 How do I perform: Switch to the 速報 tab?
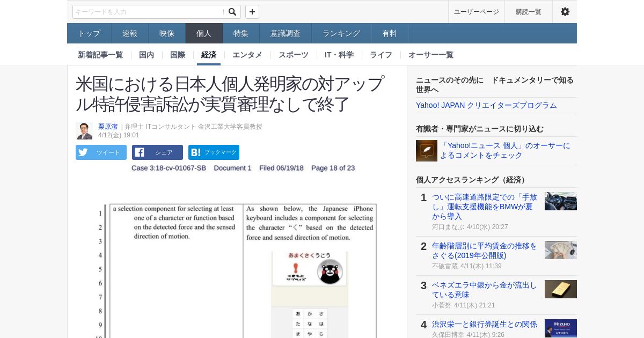[130, 33]
